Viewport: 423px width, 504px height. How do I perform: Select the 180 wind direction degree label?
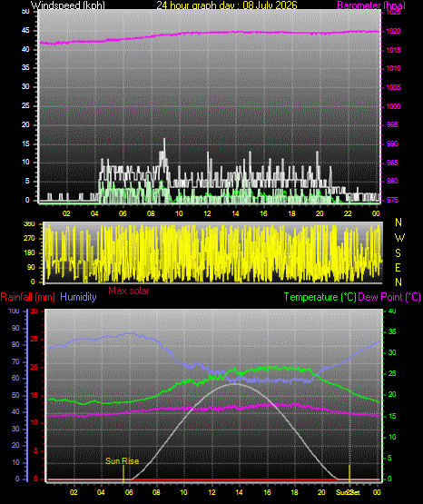point(29,253)
